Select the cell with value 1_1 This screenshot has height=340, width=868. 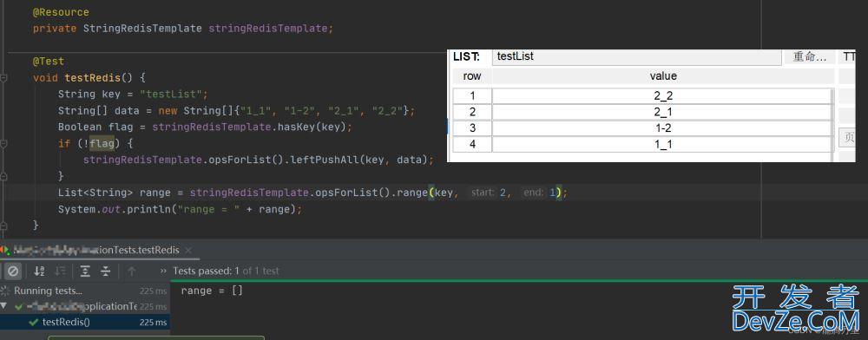pyautogui.click(x=662, y=145)
